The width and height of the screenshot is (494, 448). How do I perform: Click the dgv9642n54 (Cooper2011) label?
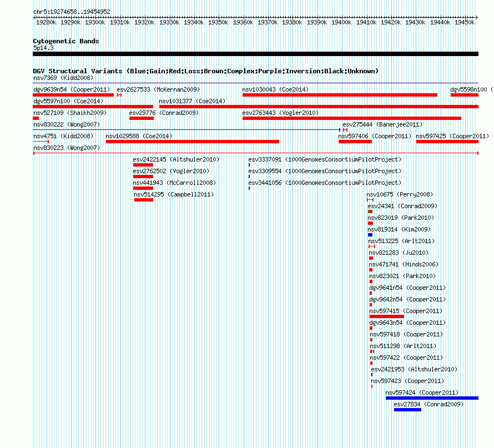click(407, 299)
